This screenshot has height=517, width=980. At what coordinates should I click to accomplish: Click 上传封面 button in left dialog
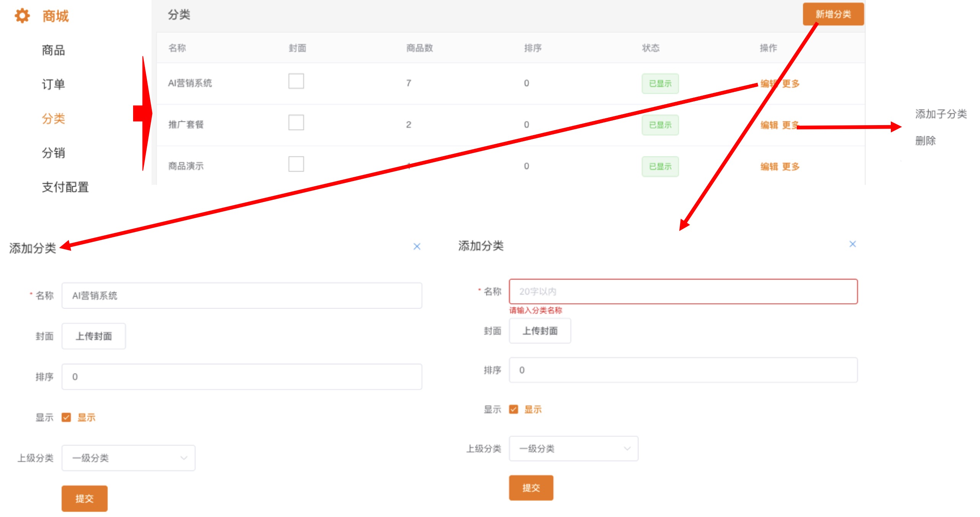point(94,336)
